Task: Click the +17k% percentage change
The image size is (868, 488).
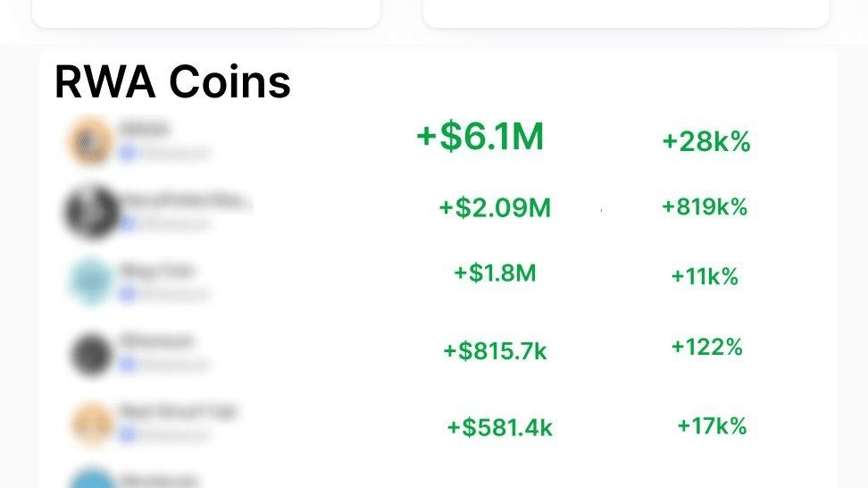Action: [711, 425]
